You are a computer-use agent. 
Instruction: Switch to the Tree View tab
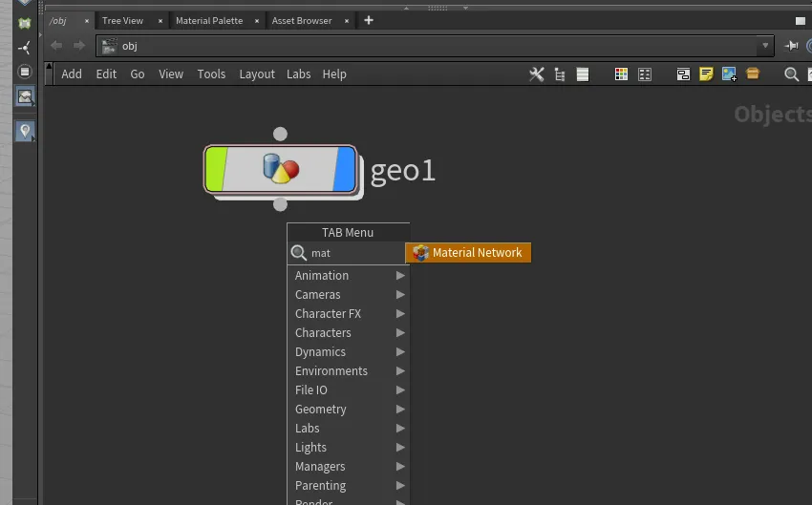coord(122,21)
